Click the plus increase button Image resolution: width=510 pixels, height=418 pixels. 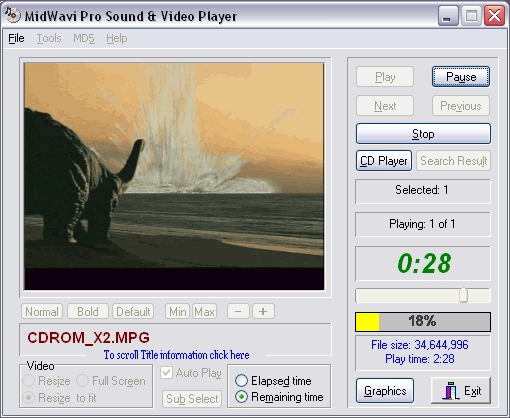(263, 312)
